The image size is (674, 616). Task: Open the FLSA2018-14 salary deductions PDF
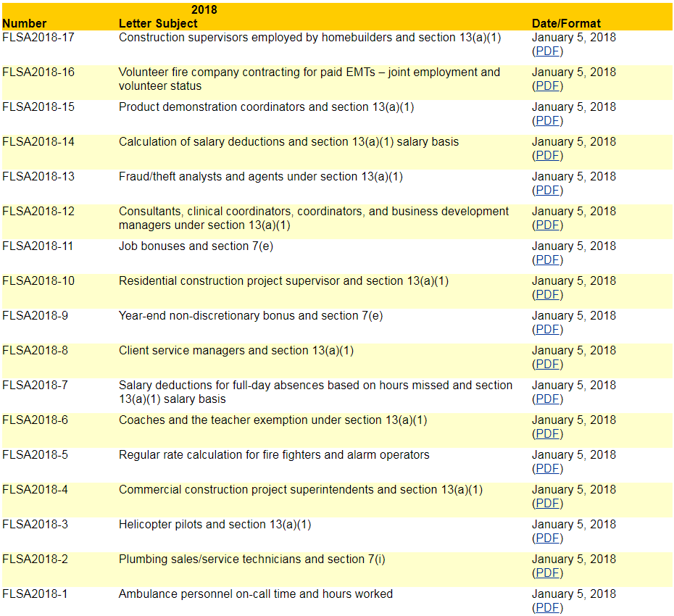point(547,156)
